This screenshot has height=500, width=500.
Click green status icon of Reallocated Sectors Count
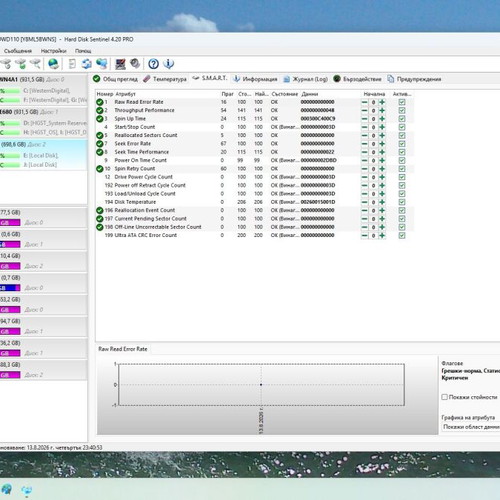point(99,135)
